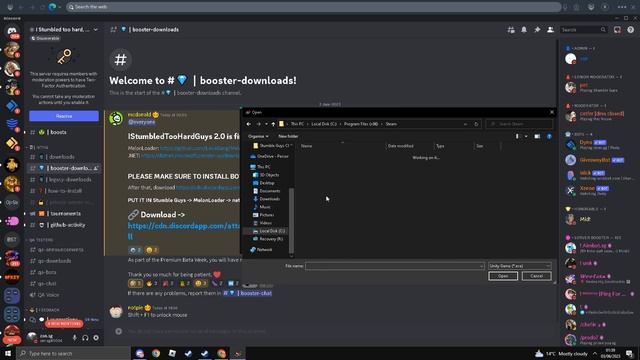This screenshot has width=640, height=360.
Task: Click the Search Steam field
Action: click(519, 124)
